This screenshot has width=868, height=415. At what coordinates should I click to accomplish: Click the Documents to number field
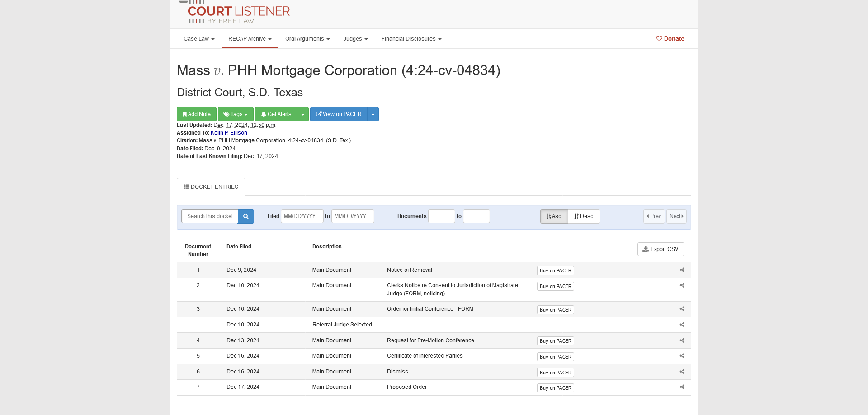(x=476, y=216)
